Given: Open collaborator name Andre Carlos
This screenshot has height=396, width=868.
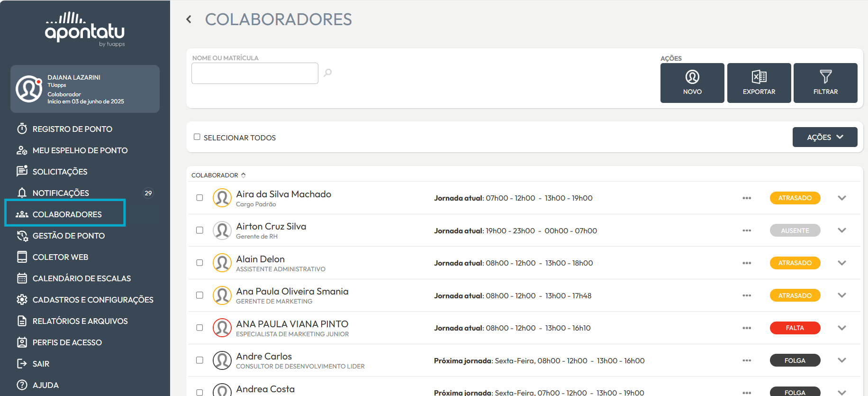Looking at the screenshot, I should click(x=264, y=356).
